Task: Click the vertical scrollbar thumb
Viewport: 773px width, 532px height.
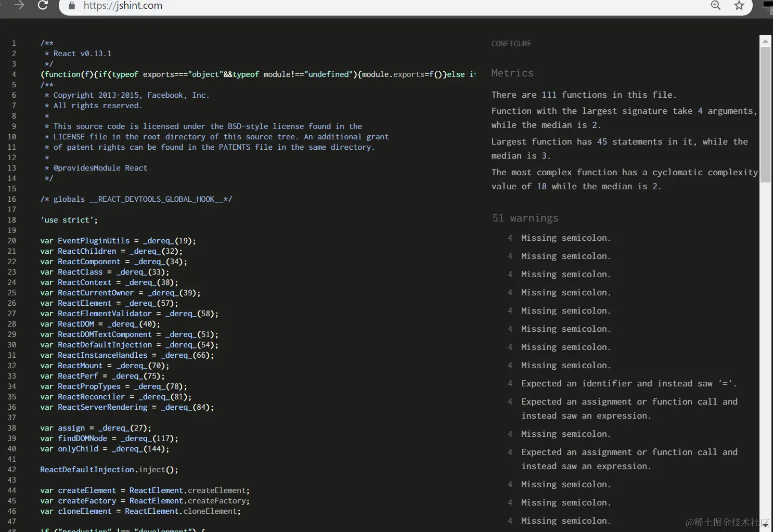Action: click(x=765, y=114)
